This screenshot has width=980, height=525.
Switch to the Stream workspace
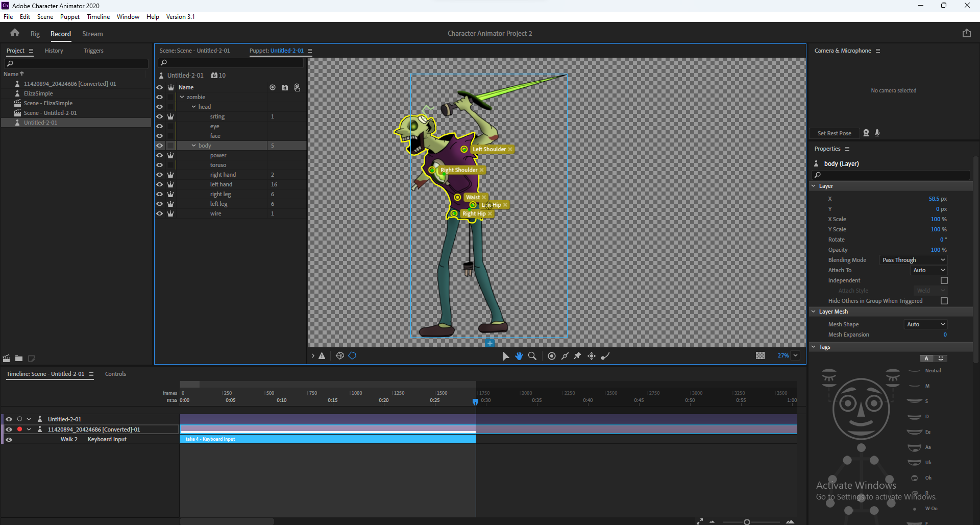[92, 34]
